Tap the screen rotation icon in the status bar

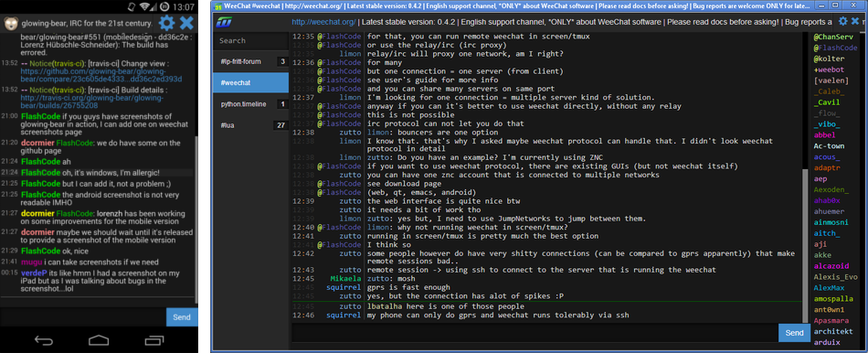(x=132, y=6)
